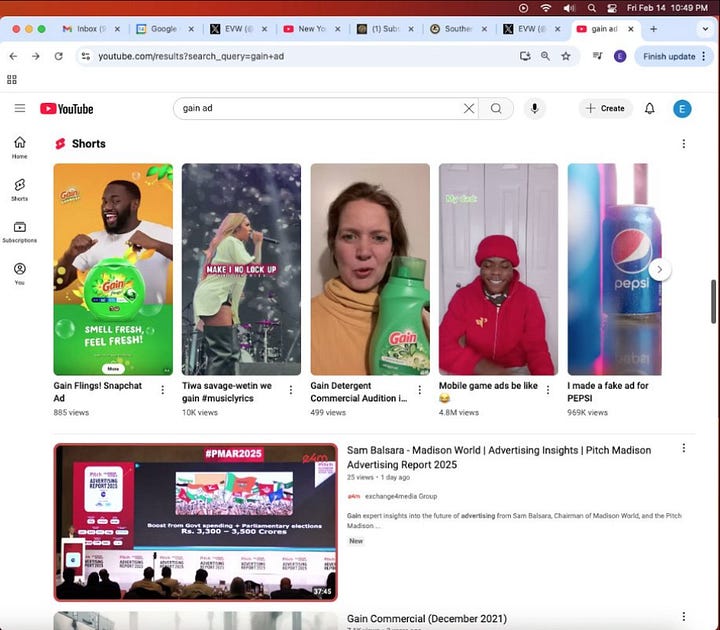Play the Pepsi can short thumbnail
This screenshot has width=720, height=630.
[614, 269]
